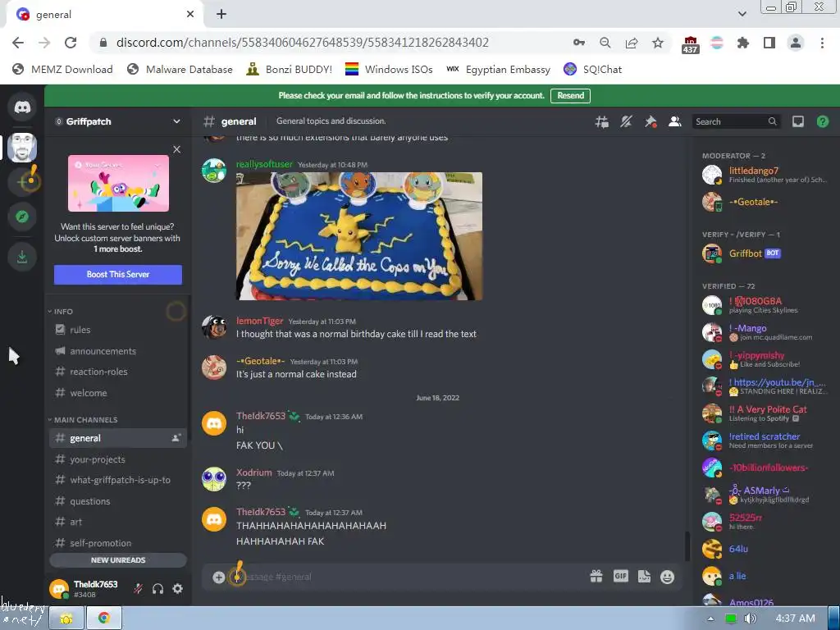840x630 pixels.
Task: Open the emoji picker icon
Action: click(667, 577)
